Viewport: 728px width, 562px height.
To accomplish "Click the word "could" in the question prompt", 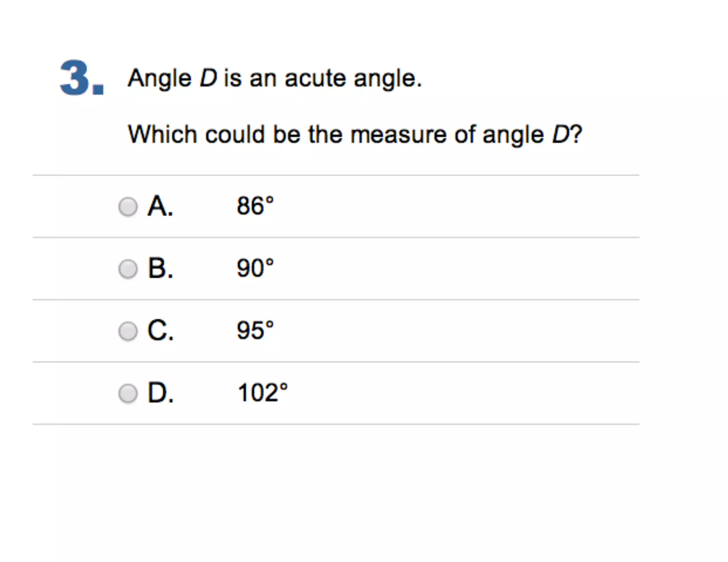I will pos(235,135).
